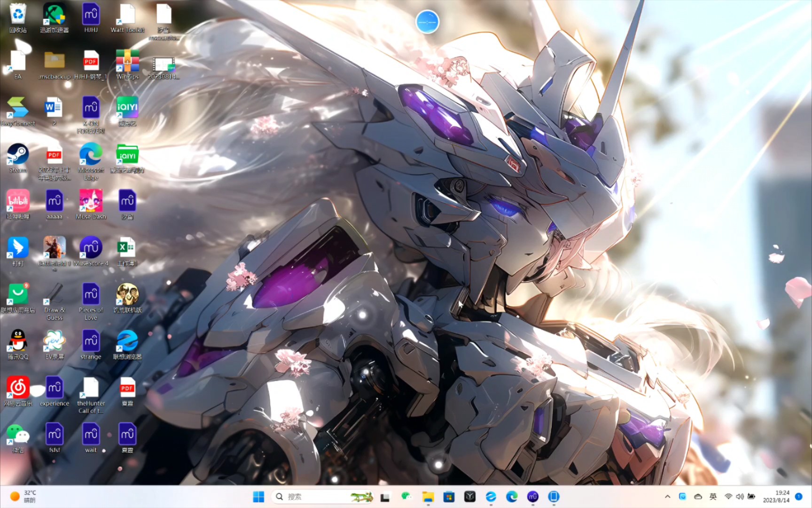Viewport: 812px width, 508px height.
Task: Open the 32°C weather widget
Action: (x=23, y=497)
